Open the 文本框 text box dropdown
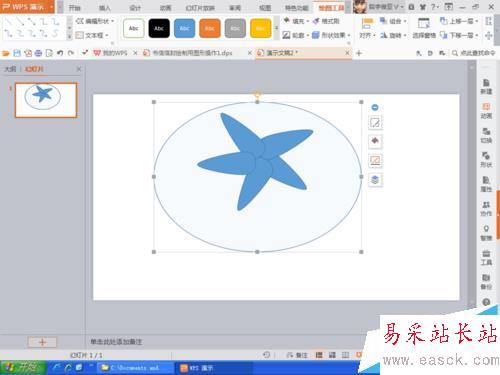This screenshot has height=375, width=500. pyautogui.click(x=92, y=35)
